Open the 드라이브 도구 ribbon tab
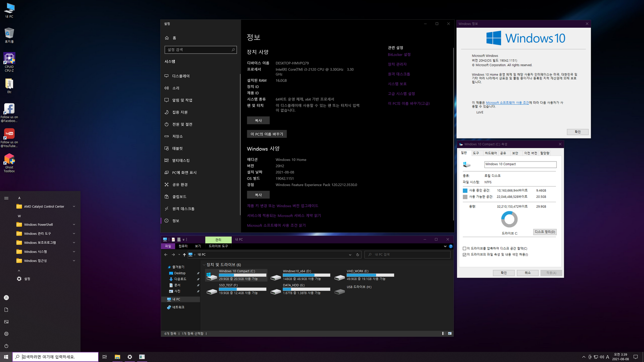The width and height of the screenshot is (644, 362). [x=218, y=246]
